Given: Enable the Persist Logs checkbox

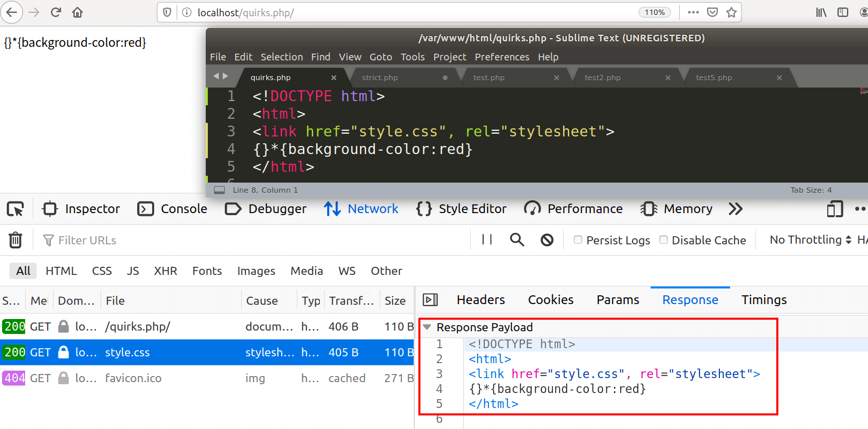Looking at the screenshot, I should pos(578,240).
